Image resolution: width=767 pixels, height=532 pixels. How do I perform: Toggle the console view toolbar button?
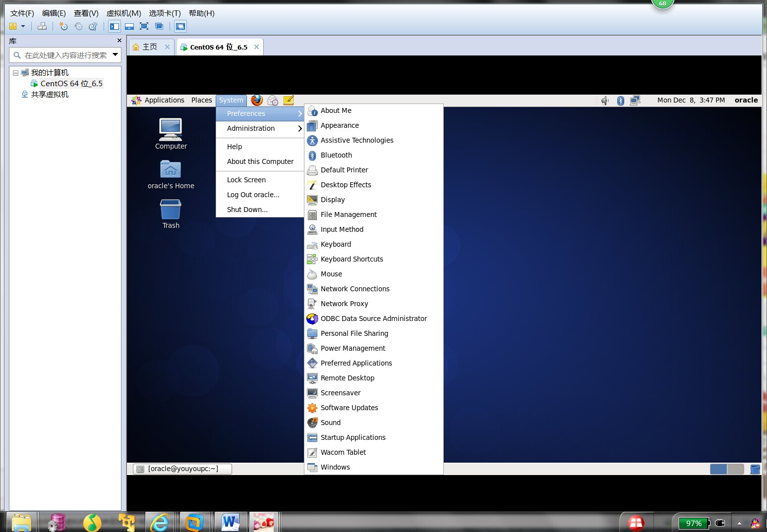click(180, 26)
